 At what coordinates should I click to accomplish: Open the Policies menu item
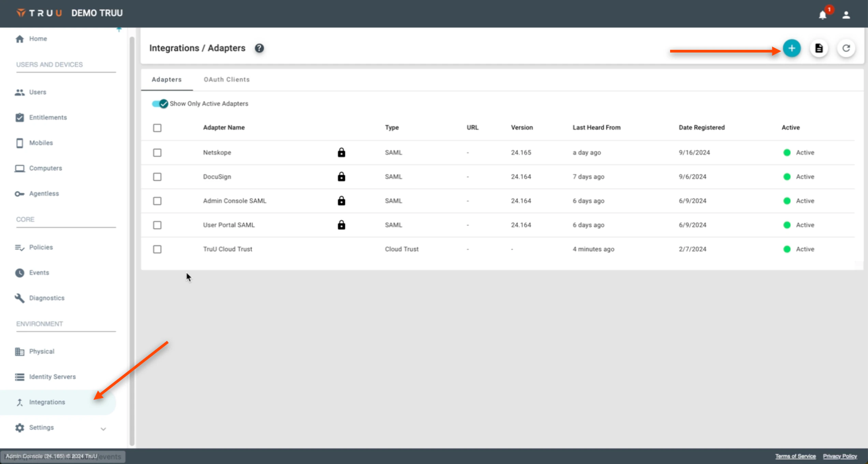coord(41,247)
